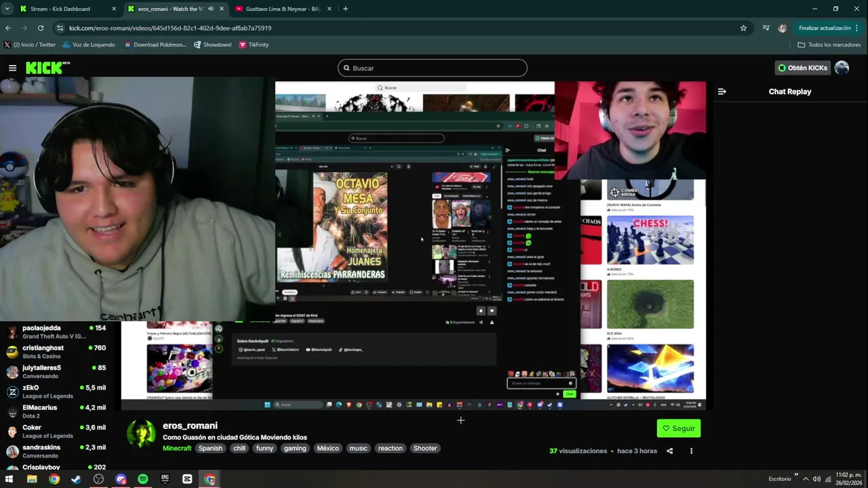Click the Obtén KICKs button
The image size is (868, 488).
[x=803, y=68]
